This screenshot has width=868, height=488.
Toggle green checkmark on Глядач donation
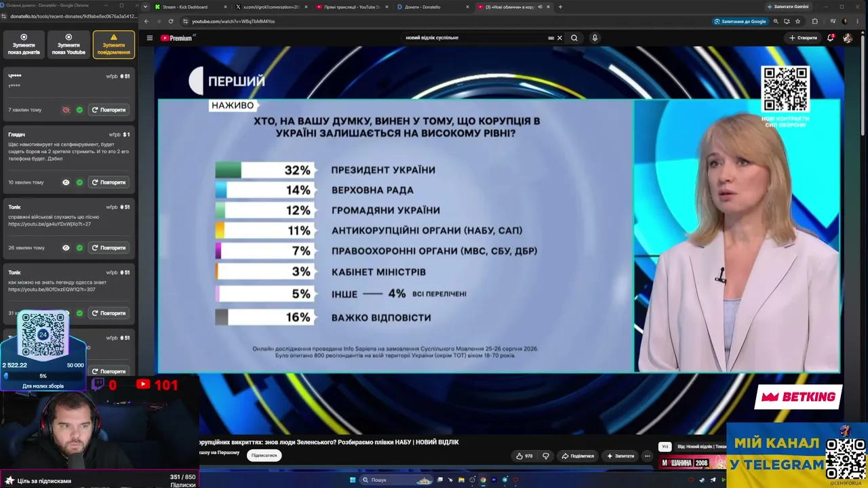coord(79,182)
